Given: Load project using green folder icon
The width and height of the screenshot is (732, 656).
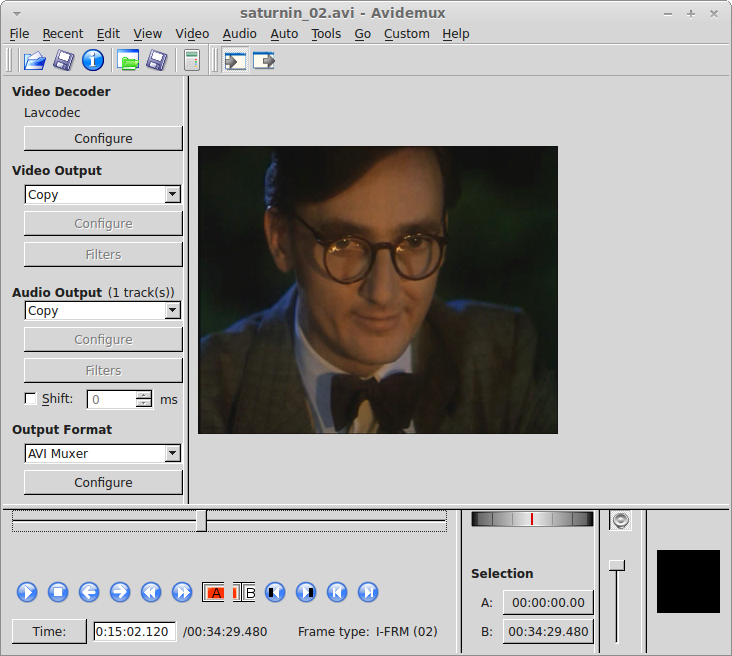Looking at the screenshot, I should (x=128, y=61).
